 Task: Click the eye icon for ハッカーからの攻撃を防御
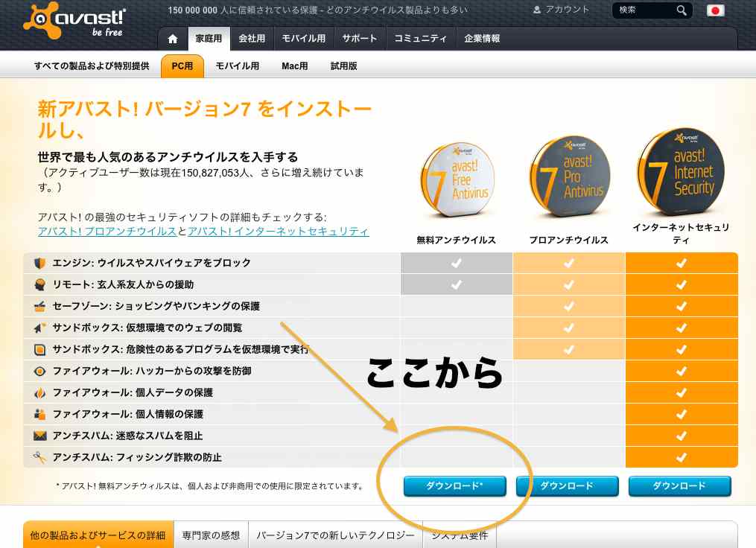[x=40, y=371]
